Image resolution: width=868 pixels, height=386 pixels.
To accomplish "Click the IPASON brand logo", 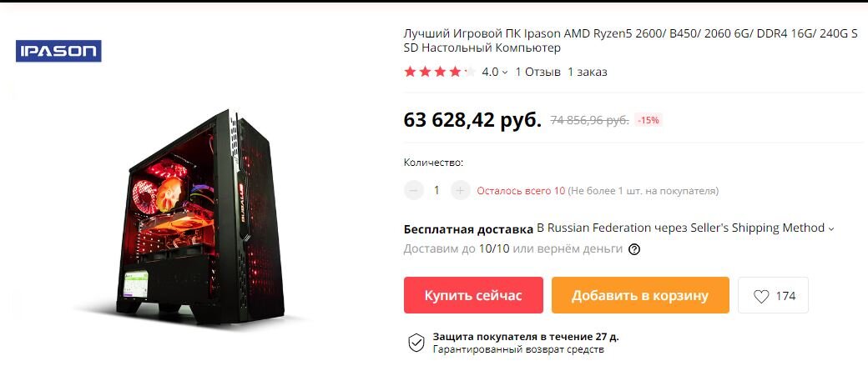I will (58, 51).
